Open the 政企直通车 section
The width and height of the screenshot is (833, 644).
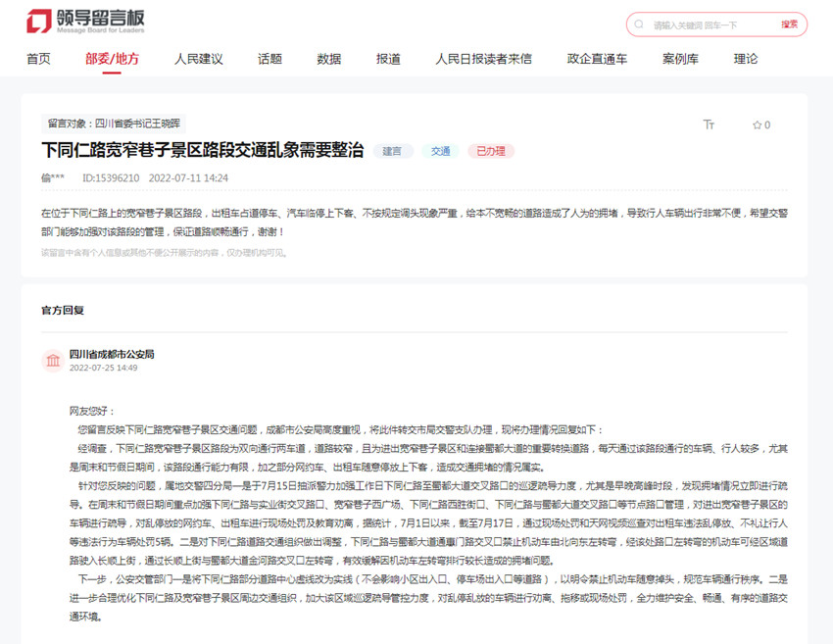595,59
